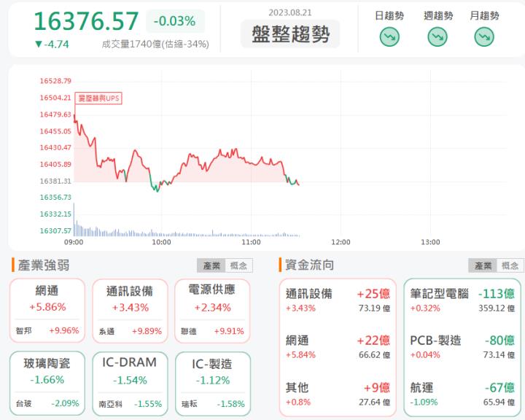525x420 pixels.
Task: Open the 網通 +5.86% industry card
Action: (47, 311)
